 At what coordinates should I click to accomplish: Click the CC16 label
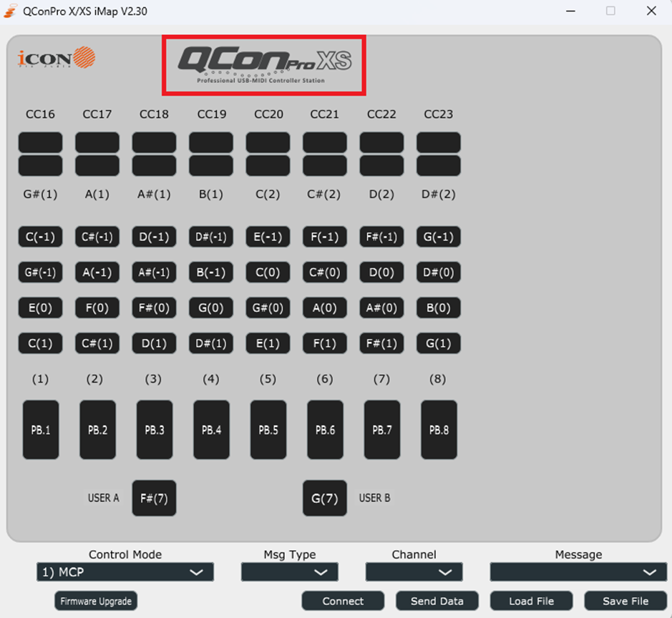tap(40, 114)
